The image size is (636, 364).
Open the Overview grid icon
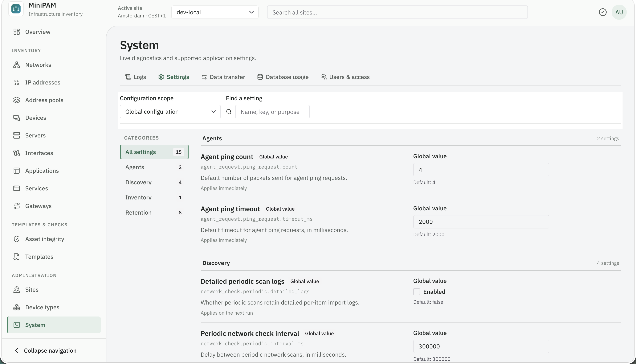pos(17,32)
